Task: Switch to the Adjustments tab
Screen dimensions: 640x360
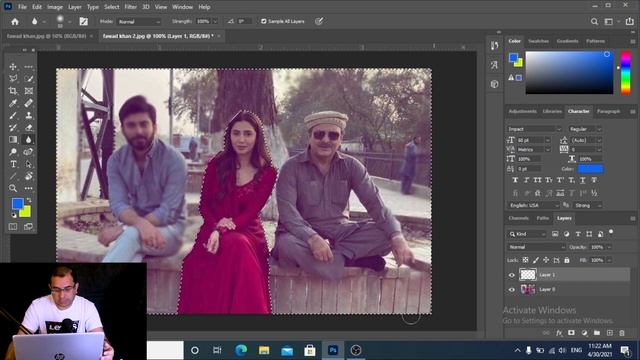Action: (522, 111)
